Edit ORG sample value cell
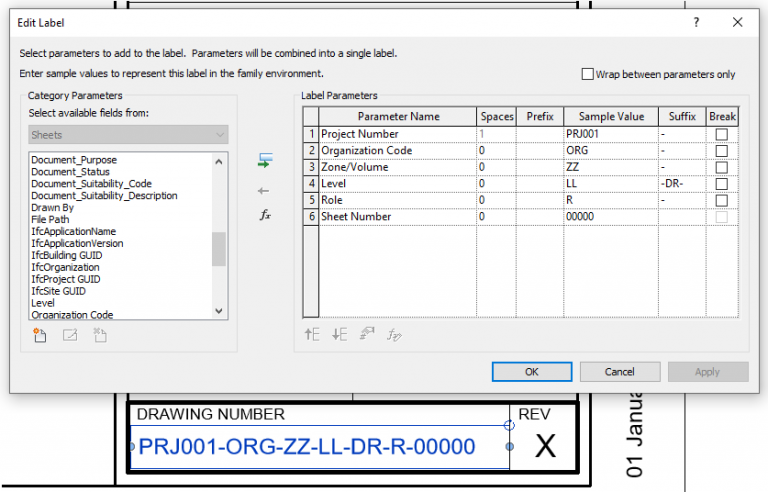Screen dimensions: 768x492 pos(611,150)
